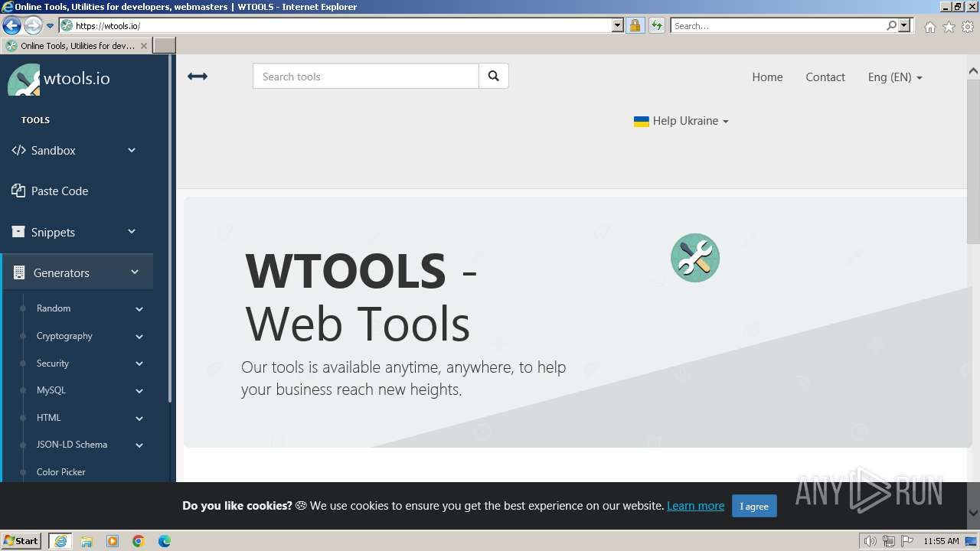The image size is (980, 551).
Task: Open the Help Ukraine dropdown
Action: [681, 121]
